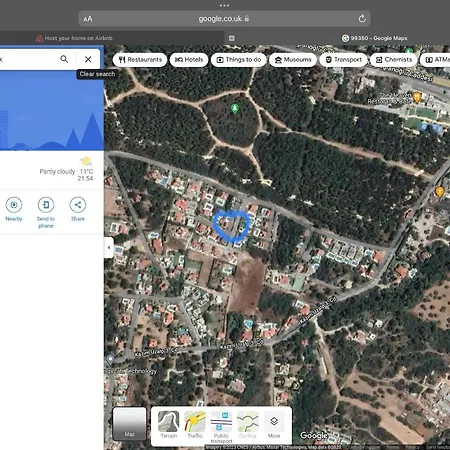Enable the Public transport layer
Image resolution: width=450 pixels, height=450 pixels.
pos(221,427)
